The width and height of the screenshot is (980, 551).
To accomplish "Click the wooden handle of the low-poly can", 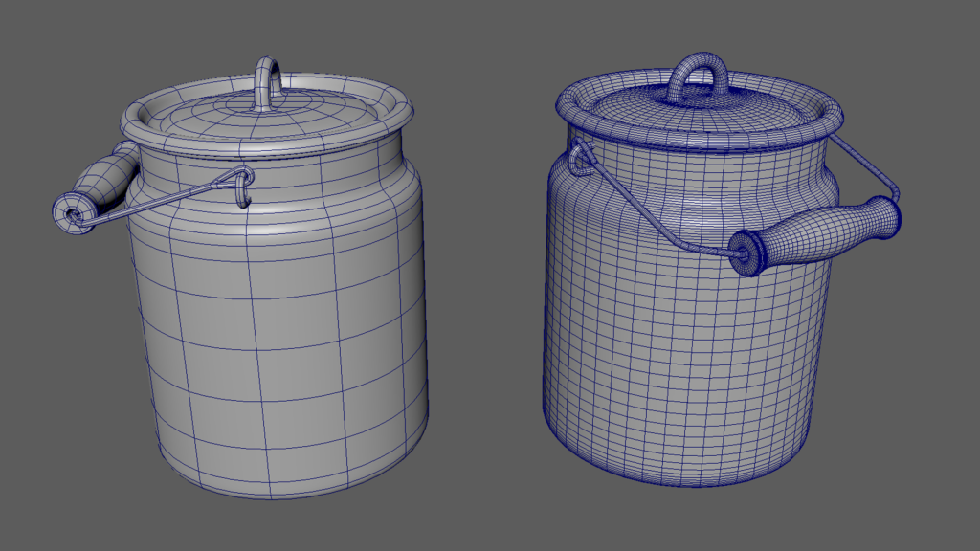I will [x=94, y=189].
